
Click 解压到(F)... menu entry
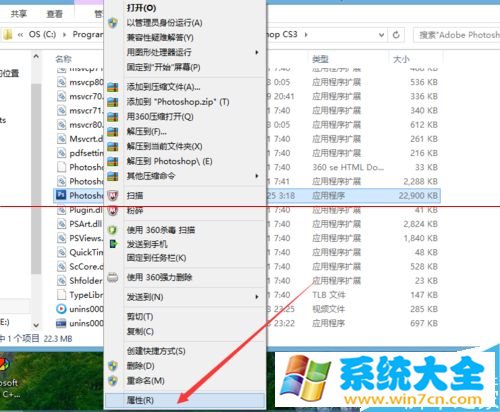tap(146, 131)
